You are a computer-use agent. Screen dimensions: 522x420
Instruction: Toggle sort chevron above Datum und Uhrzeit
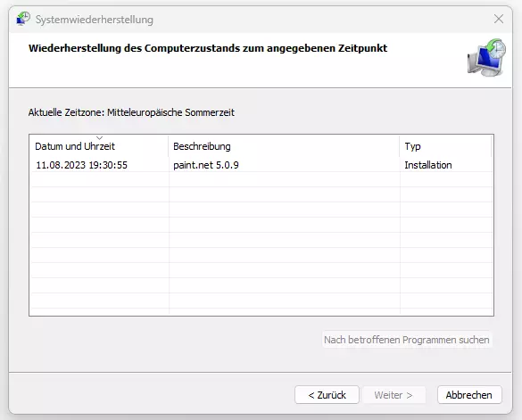99,138
